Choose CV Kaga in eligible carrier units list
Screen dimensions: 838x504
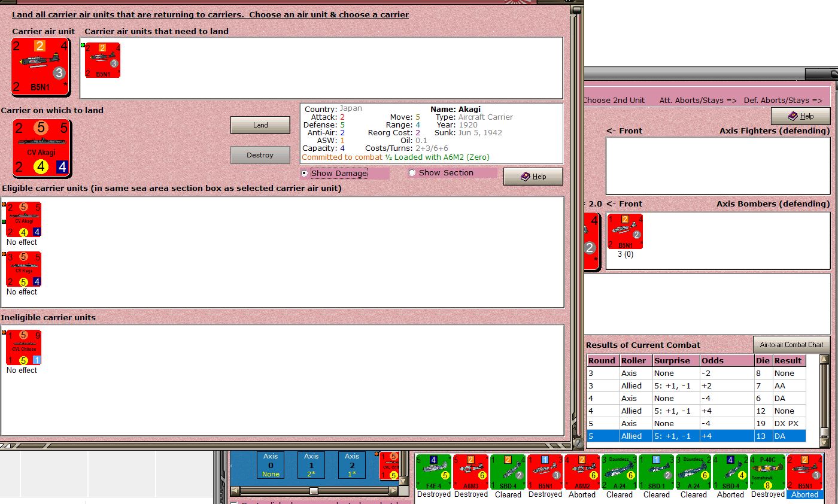click(x=23, y=269)
